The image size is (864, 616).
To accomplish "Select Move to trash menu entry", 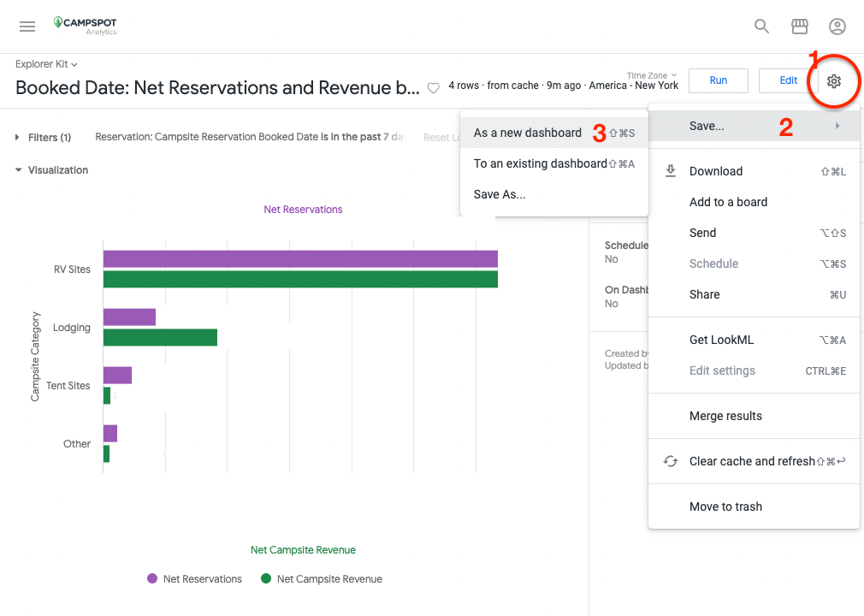I will pyautogui.click(x=725, y=506).
